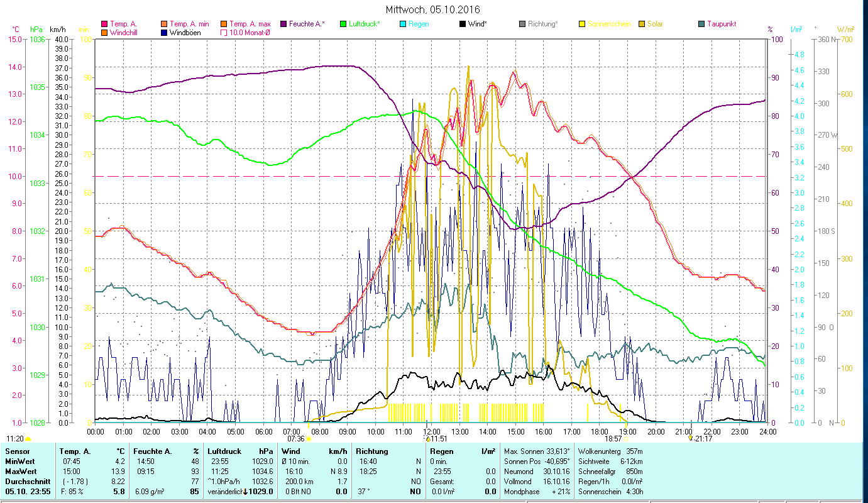Click the yellow Sonnenschein legend swatch

pos(582,24)
